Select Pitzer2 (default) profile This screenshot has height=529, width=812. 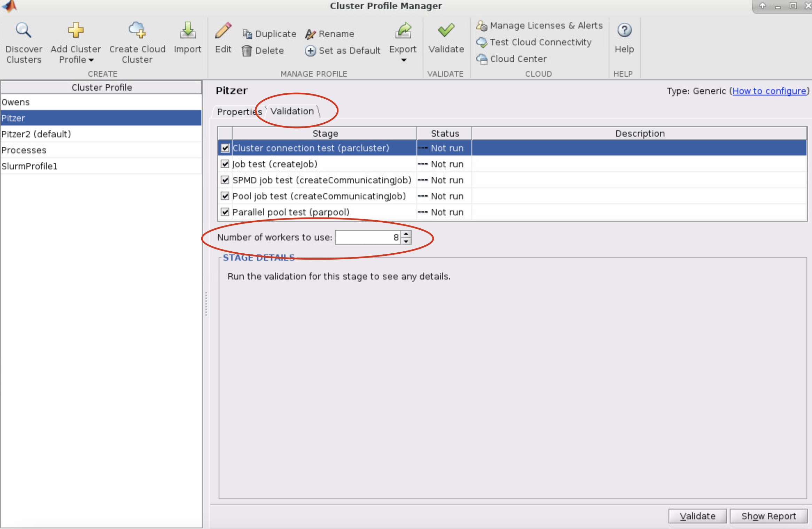pos(101,134)
